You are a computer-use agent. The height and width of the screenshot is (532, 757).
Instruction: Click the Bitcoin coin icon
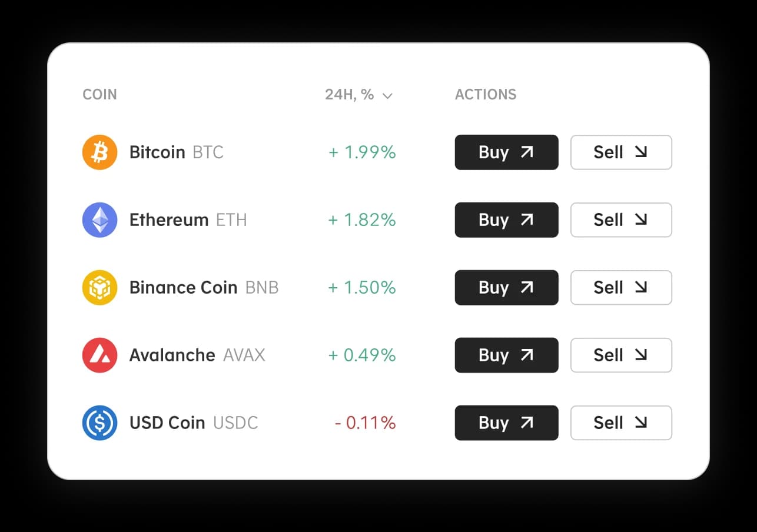click(x=100, y=152)
